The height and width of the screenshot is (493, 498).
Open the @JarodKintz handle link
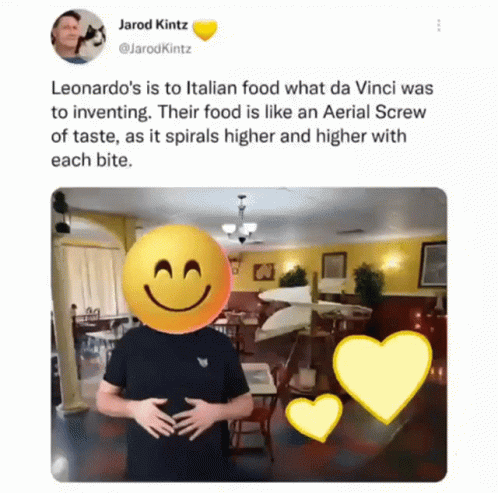point(155,49)
